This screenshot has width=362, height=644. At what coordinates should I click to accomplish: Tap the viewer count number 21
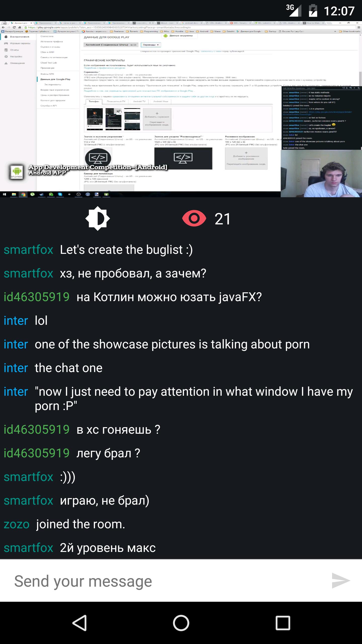tap(222, 219)
